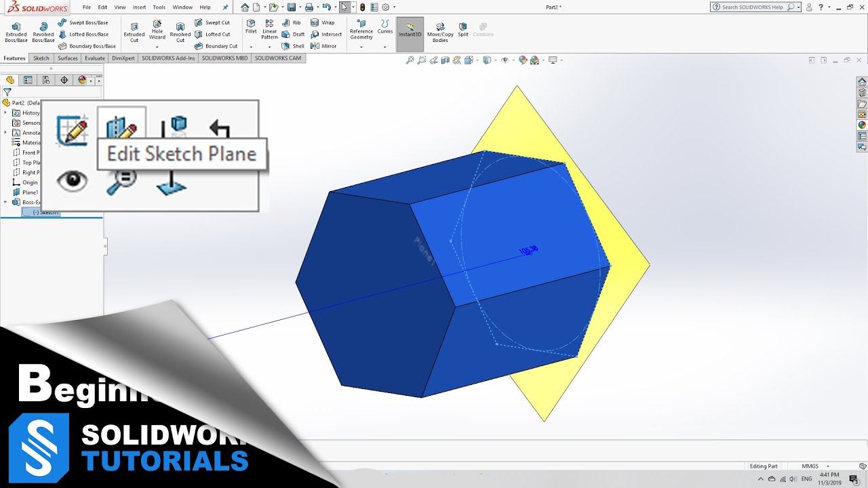Select the Linear Pattern tool
The width and height of the screenshot is (868, 488).
(269, 29)
